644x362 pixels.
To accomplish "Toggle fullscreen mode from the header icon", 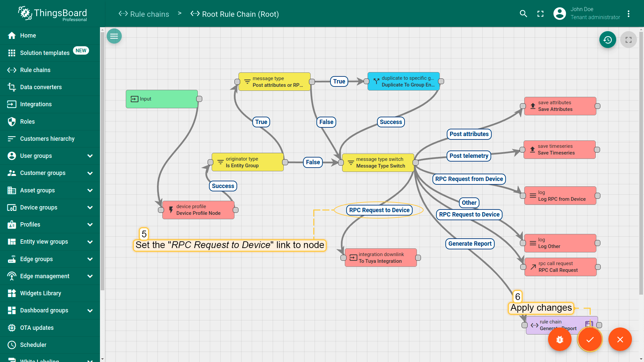I will point(540,14).
